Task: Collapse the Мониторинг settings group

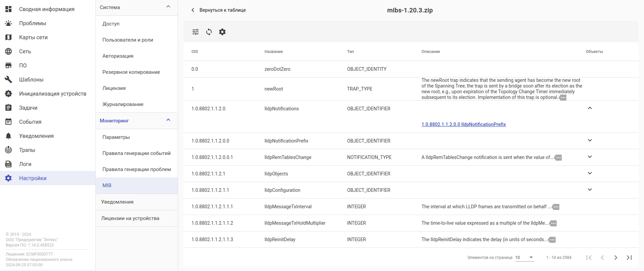Action: pyautogui.click(x=168, y=120)
